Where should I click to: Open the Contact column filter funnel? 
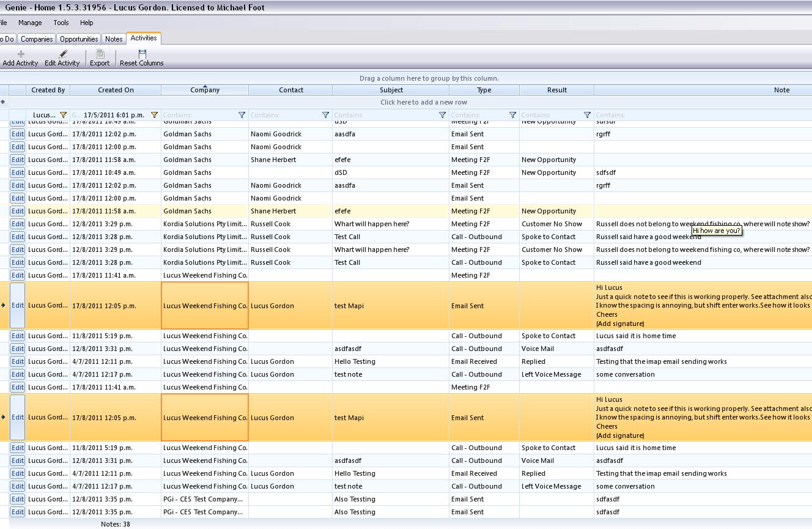pos(325,115)
